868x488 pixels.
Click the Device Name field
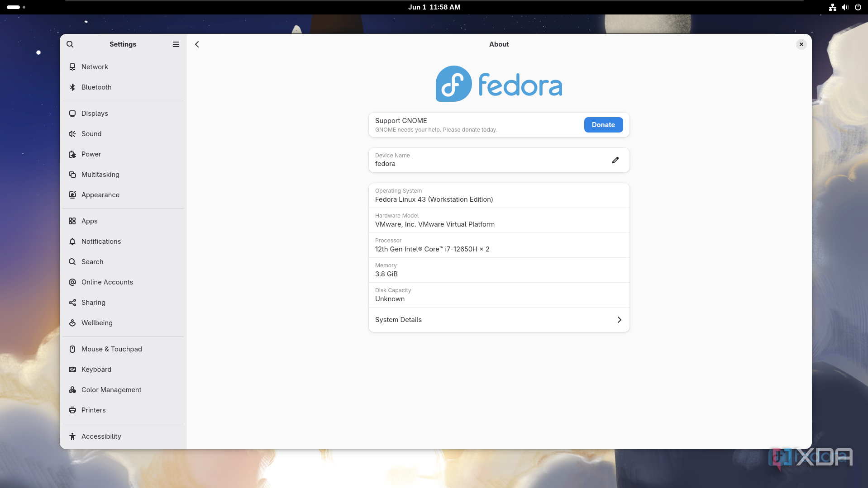pos(499,160)
